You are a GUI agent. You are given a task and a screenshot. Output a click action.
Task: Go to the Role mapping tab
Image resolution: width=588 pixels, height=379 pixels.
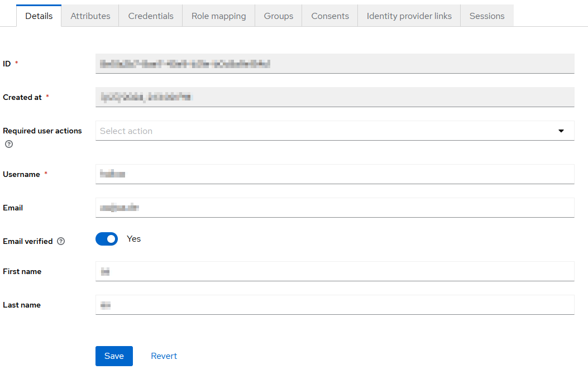tap(218, 16)
